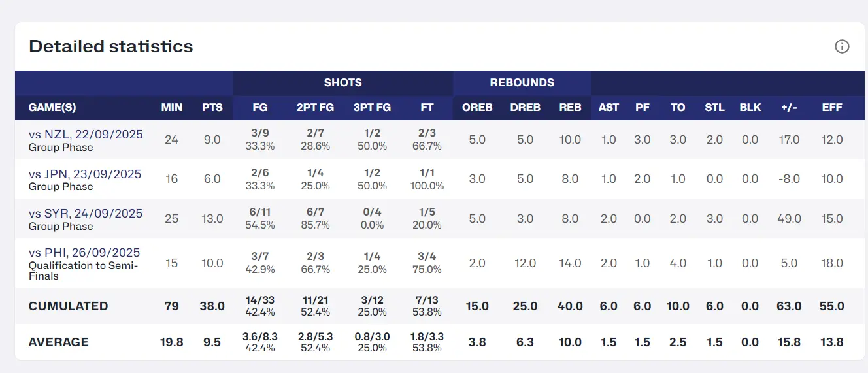This screenshot has width=868, height=373.
Task: Click the SHOTS group header
Action: click(x=342, y=82)
